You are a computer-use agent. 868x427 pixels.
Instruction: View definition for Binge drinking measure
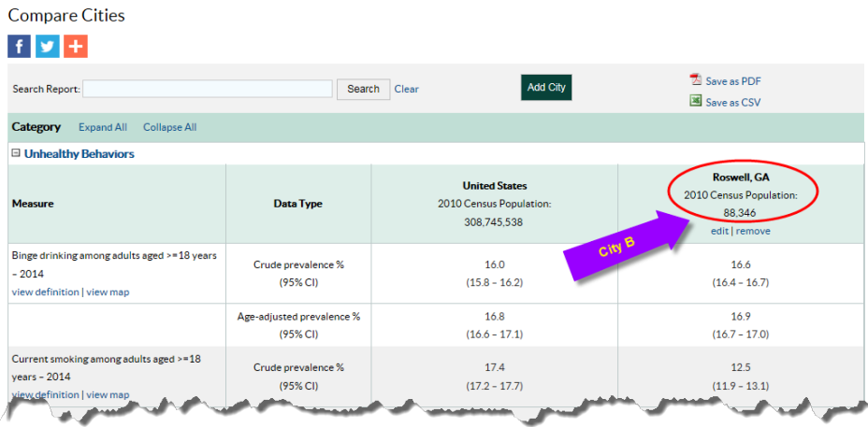(46, 292)
